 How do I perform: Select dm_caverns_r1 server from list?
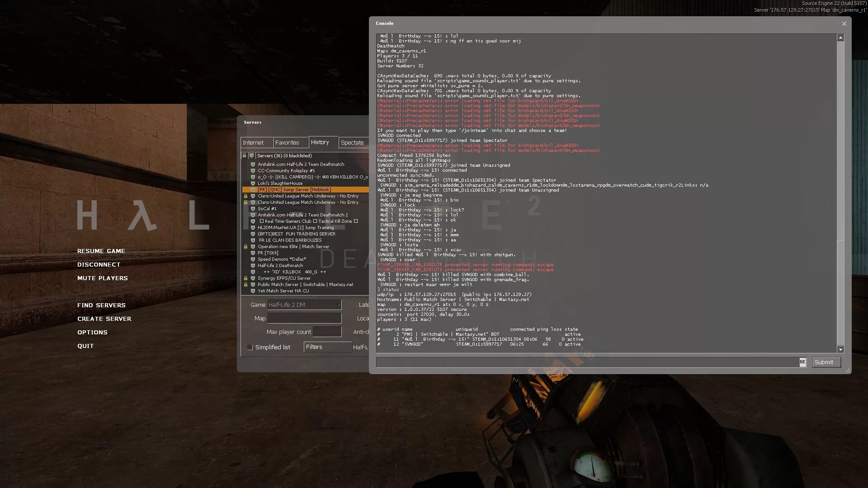tap(305, 284)
